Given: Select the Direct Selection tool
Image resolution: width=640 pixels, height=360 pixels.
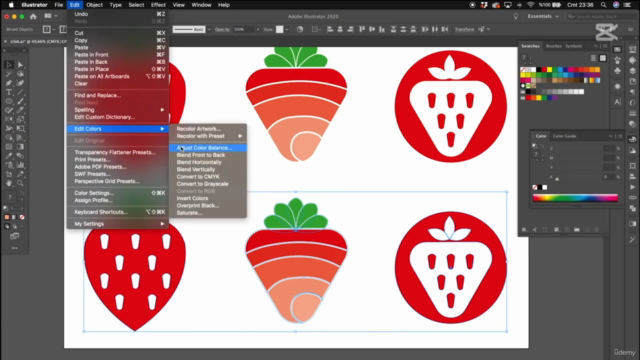Looking at the screenshot, I should [20, 65].
